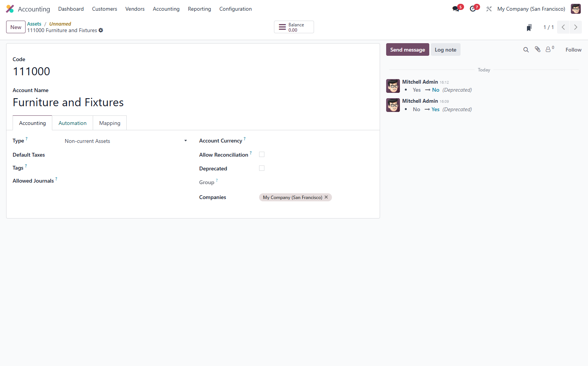Open the Dashboard menu
This screenshot has width=588, height=366.
point(71,9)
